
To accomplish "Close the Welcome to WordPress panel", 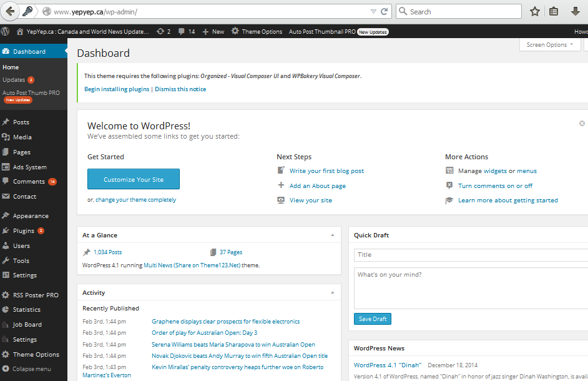I will coord(582,124).
